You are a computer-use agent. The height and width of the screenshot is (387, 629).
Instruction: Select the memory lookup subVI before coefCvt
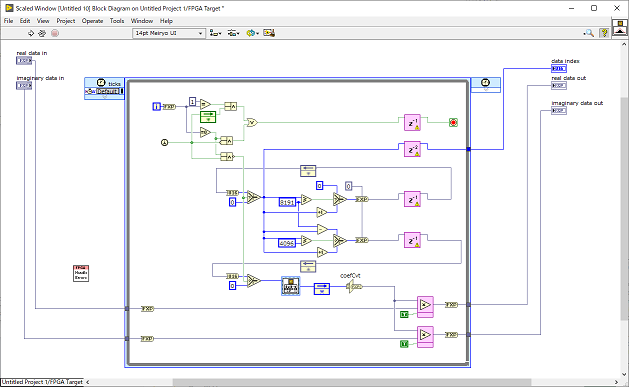(x=290, y=286)
